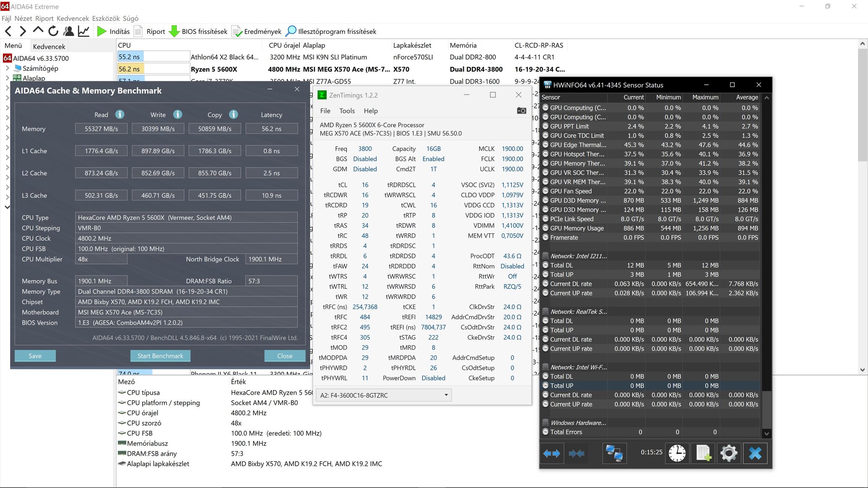Click the ZenTimings screenshot camera icon
The height and width of the screenshot is (488, 868).
pyautogui.click(x=521, y=111)
